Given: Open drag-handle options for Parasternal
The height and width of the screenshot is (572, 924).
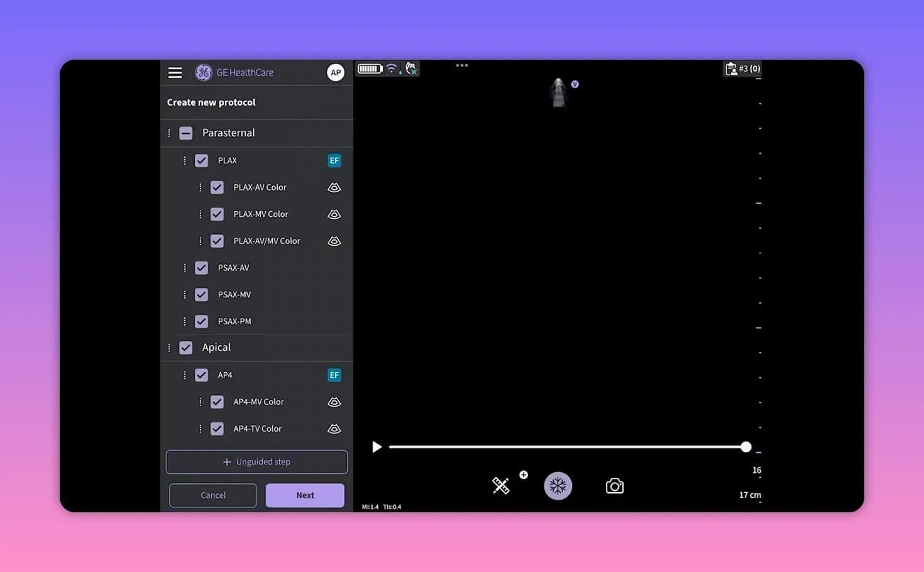Looking at the screenshot, I should [169, 133].
